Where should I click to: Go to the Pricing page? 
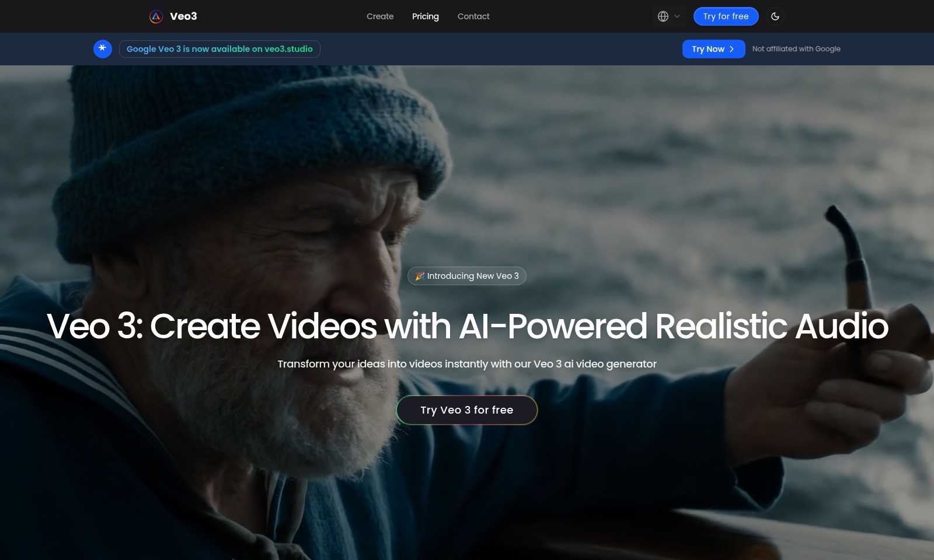click(x=426, y=16)
